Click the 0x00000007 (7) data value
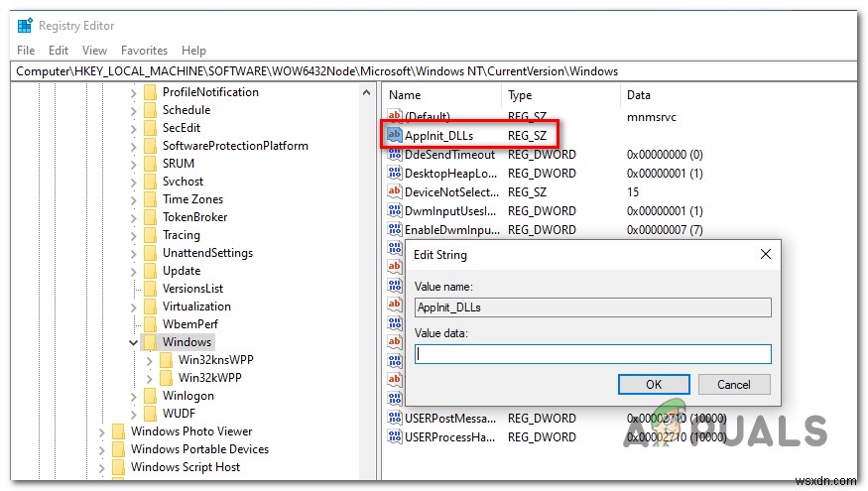The height and width of the screenshot is (491, 868). pos(665,230)
